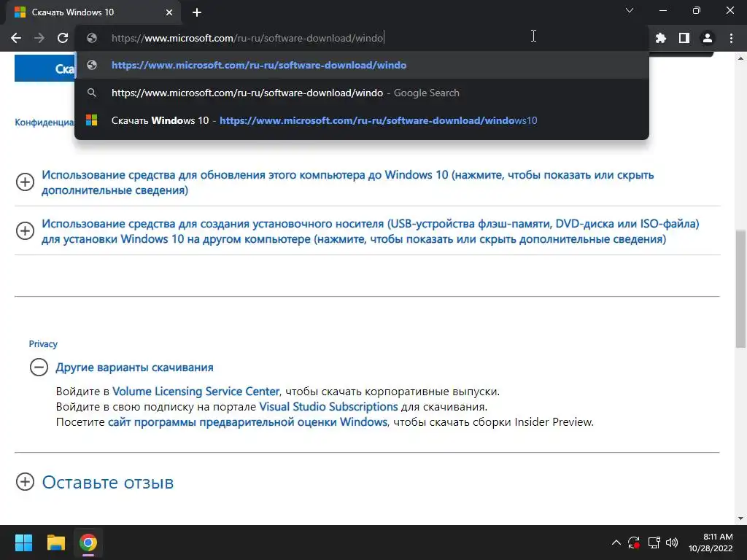Viewport: 747px width, 560px height.
Task: Choose the Google Search suggestion
Action: tap(362, 93)
